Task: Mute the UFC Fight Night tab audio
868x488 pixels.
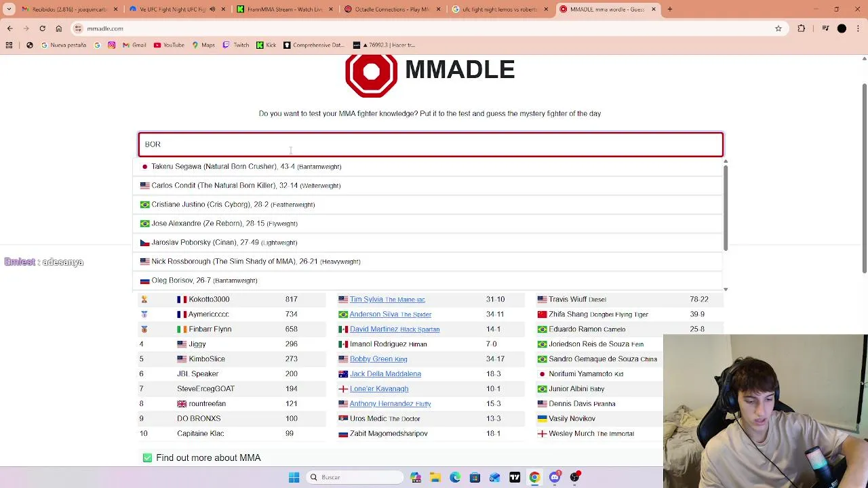Action: pos(212,9)
